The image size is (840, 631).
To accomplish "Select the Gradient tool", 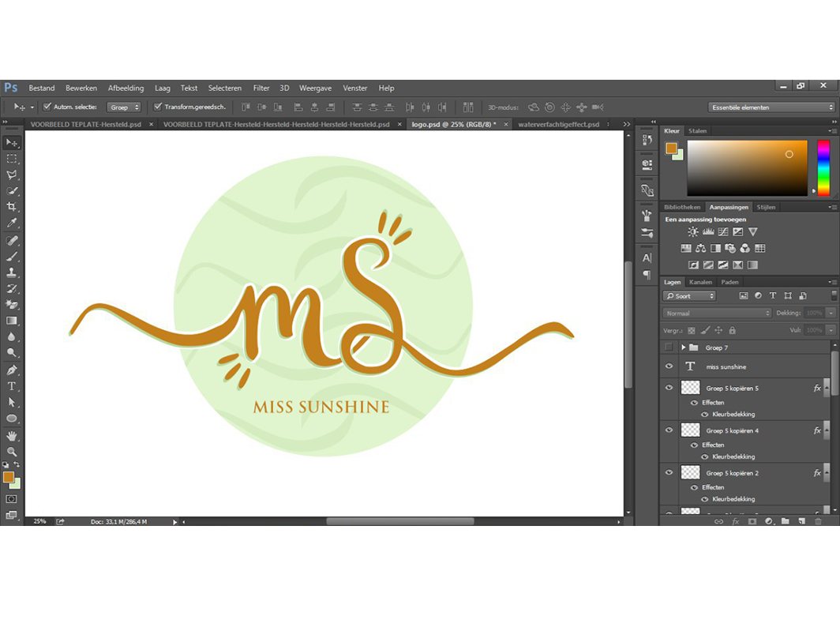I will point(12,321).
